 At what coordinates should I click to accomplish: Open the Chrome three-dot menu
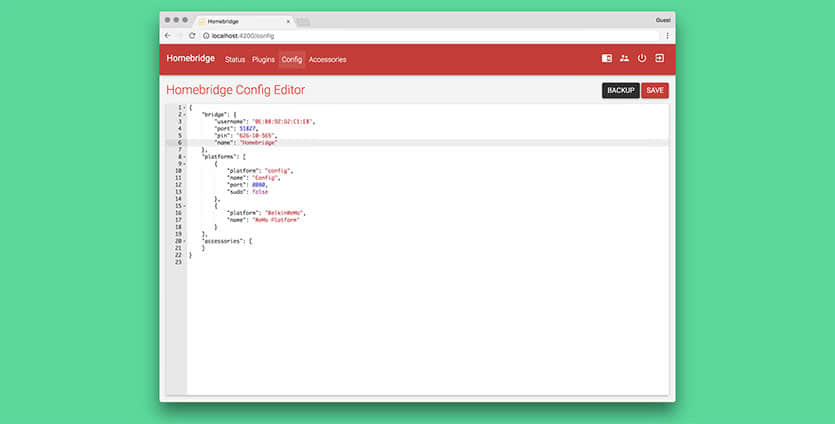667,35
